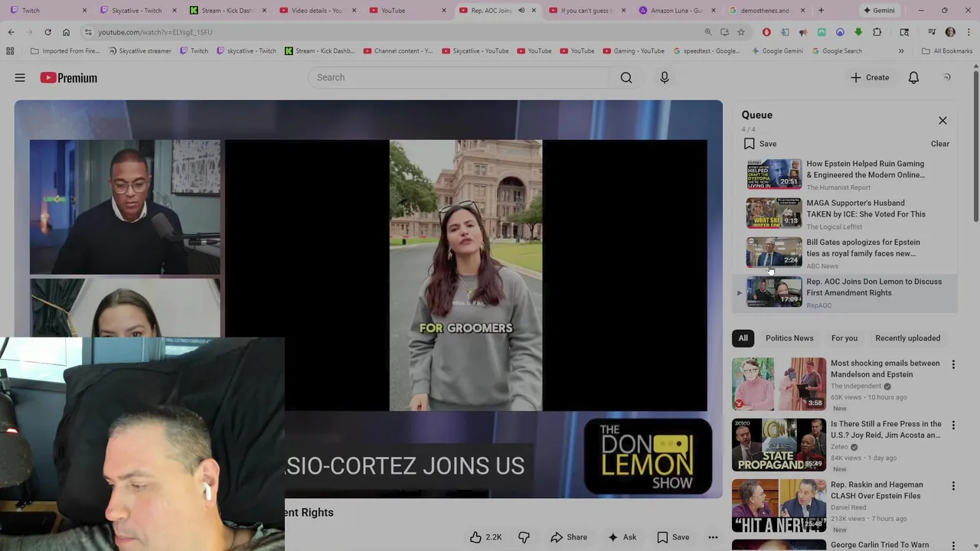Open 'Imported From Fire...' bookmarks folder
The height and width of the screenshot is (551, 980).
(x=64, y=51)
